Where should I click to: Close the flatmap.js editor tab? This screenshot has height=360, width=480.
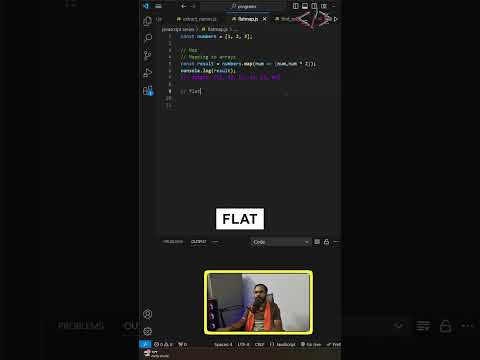point(265,19)
